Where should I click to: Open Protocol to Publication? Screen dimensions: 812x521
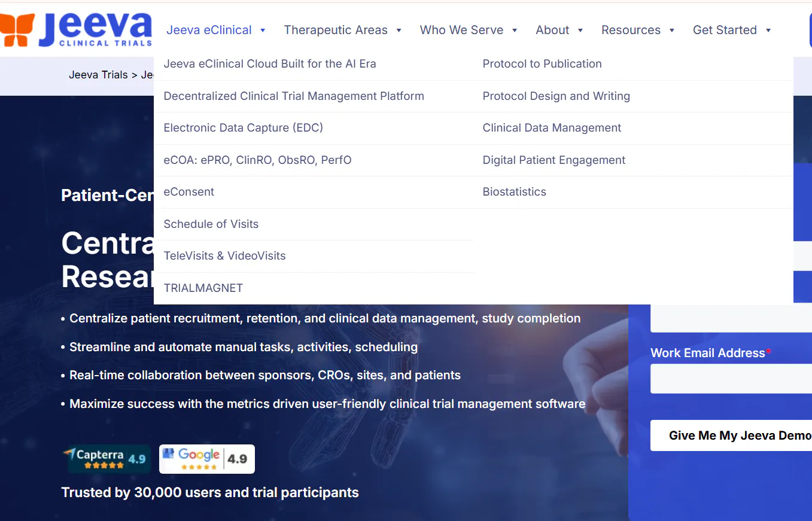[x=542, y=64]
